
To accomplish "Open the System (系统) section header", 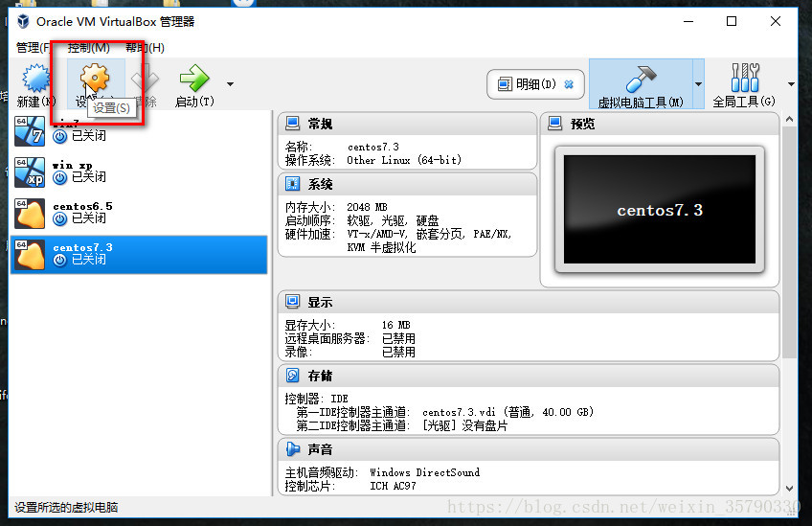I will [407, 184].
